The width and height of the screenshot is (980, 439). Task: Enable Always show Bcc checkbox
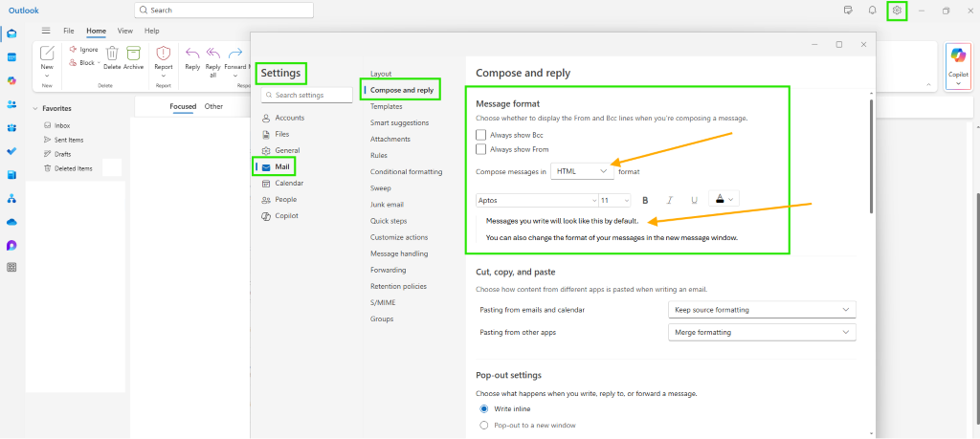pyautogui.click(x=480, y=134)
